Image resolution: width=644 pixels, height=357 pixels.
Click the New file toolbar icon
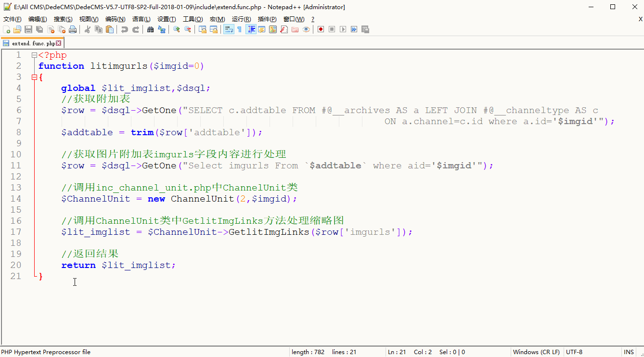click(6, 29)
